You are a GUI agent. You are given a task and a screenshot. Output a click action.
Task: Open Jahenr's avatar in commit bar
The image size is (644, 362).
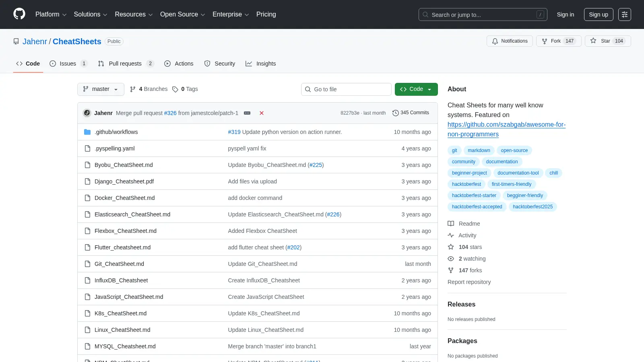tap(87, 113)
